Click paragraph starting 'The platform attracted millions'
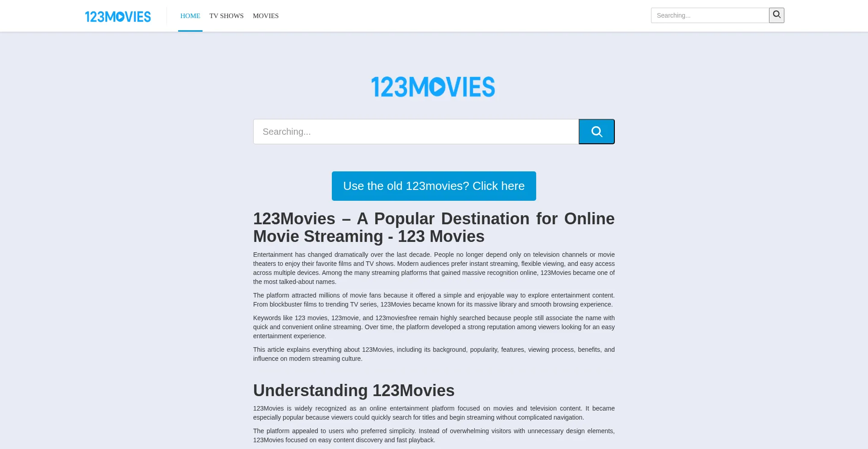Viewport: 868px width, 449px height. pyautogui.click(x=434, y=300)
